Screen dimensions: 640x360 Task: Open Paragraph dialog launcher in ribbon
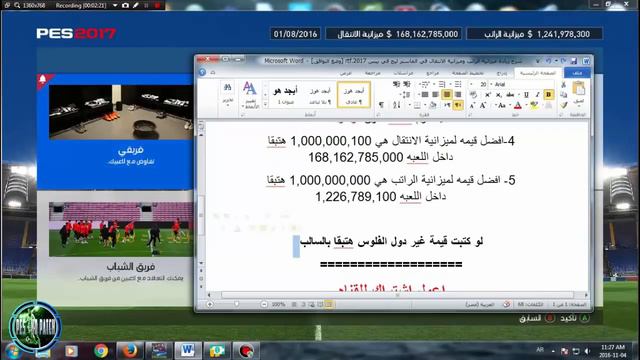click(378, 115)
